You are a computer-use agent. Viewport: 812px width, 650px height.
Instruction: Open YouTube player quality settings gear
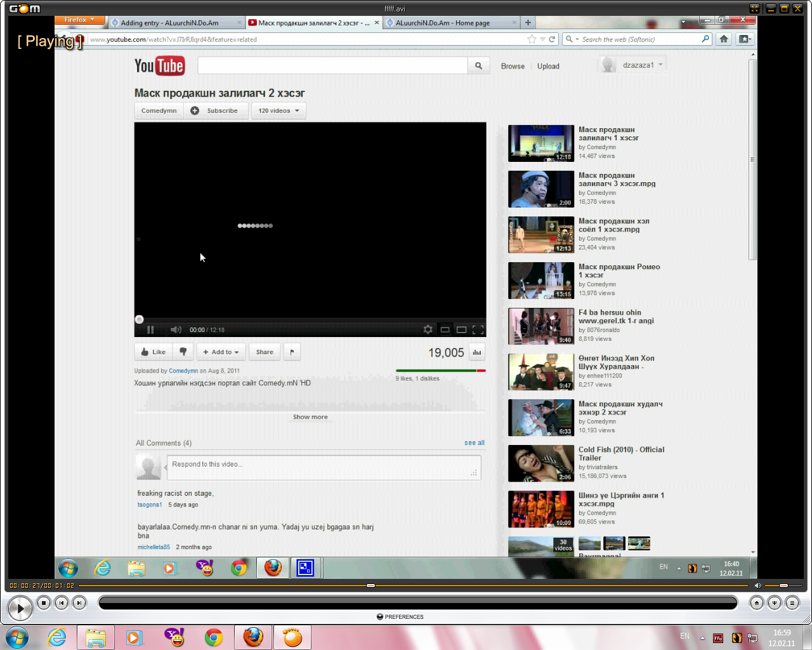point(428,329)
